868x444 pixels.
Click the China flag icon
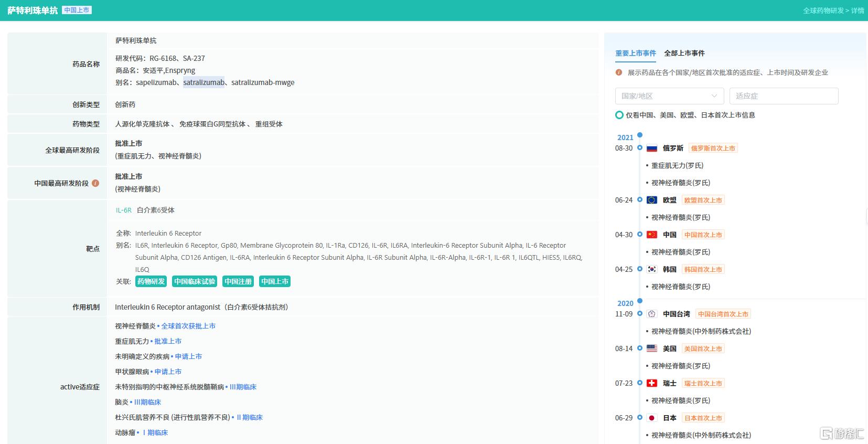pyautogui.click(x=651, y=235)
